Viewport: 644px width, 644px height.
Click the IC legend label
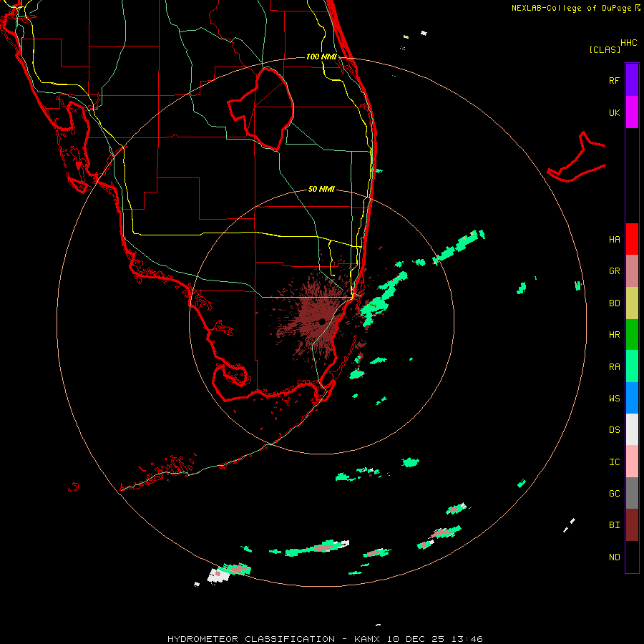pyautogui.click(x=614, y=462)
